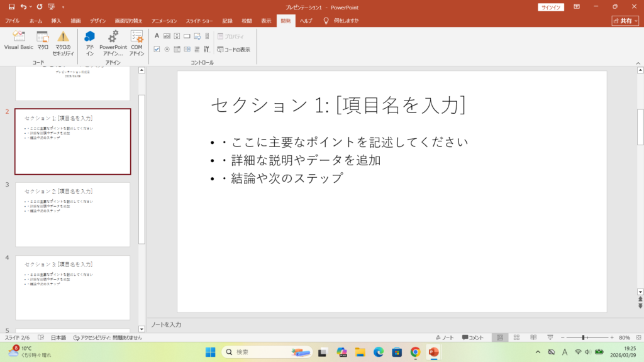Click the blue Add-ins (アドイン) icon
This screenshot has height=362, width=644.
pos(90,40)
